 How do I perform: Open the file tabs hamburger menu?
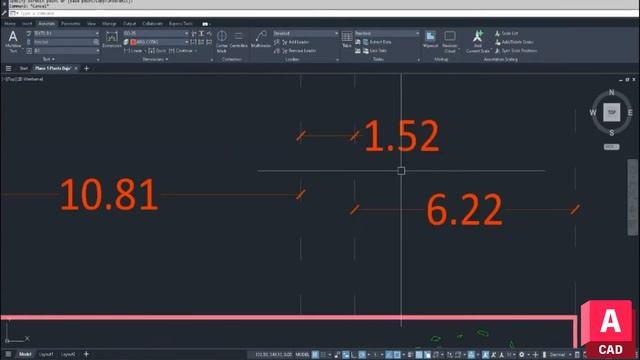[8, 69]
